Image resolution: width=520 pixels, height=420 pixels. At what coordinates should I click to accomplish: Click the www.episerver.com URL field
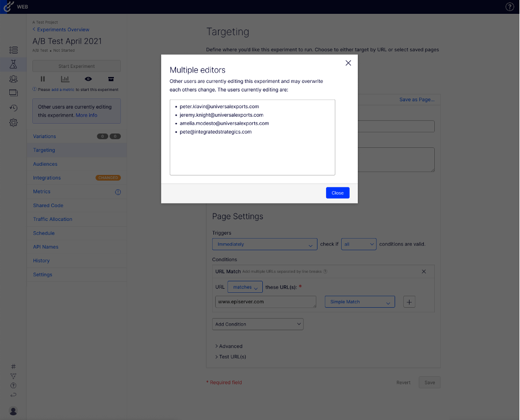(265, 302)
